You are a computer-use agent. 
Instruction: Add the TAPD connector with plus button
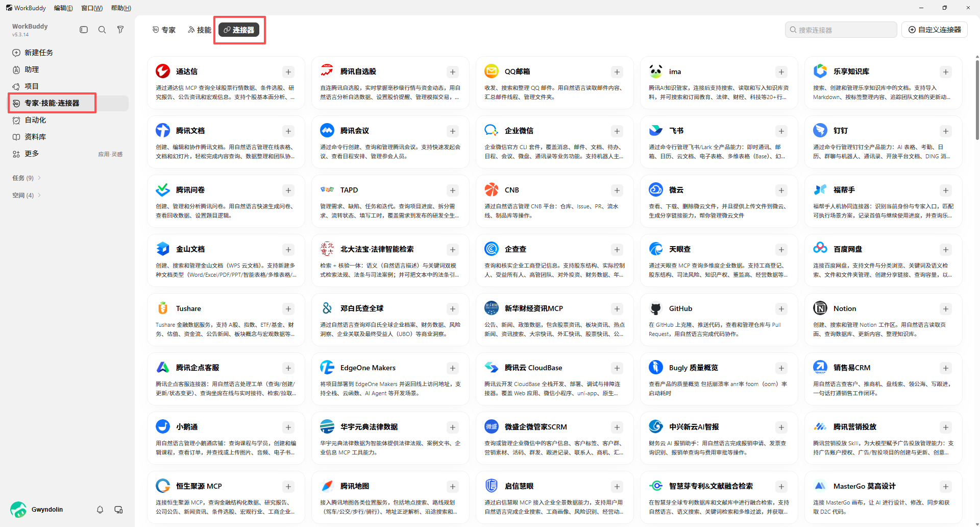(453, 190)
